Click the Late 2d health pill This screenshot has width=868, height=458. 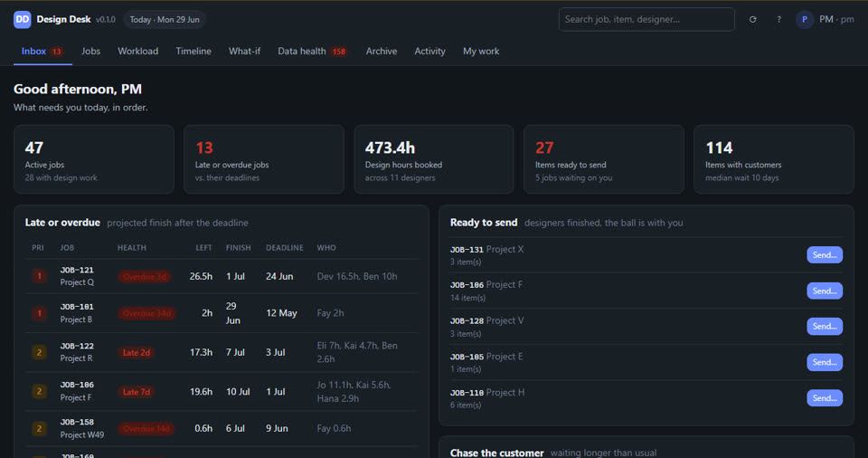click(x=137, y=353)
